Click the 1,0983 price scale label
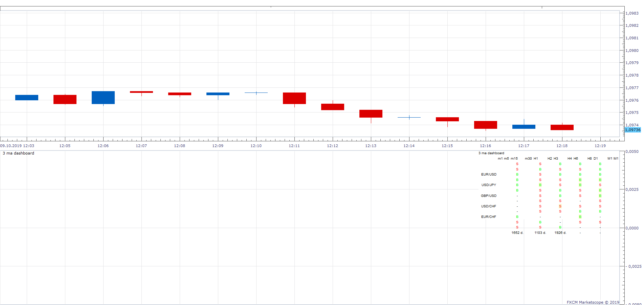Image resolution: width=644 pixels, height=305 pixels. 632,13
